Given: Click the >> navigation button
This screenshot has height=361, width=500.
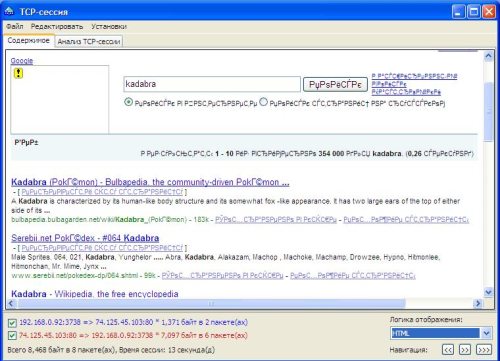Looking at the screenshot, I should coord(465,350).
